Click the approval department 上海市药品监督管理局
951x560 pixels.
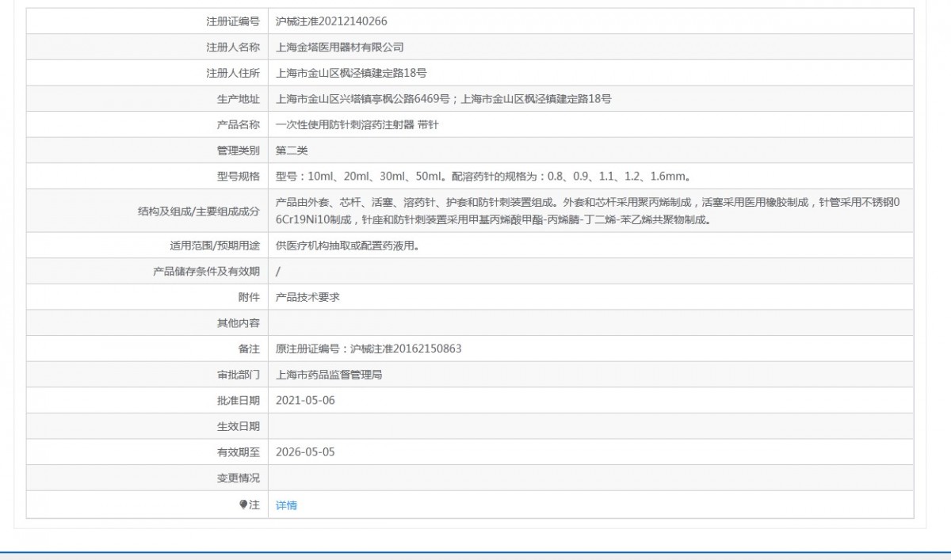click(329, 375)
